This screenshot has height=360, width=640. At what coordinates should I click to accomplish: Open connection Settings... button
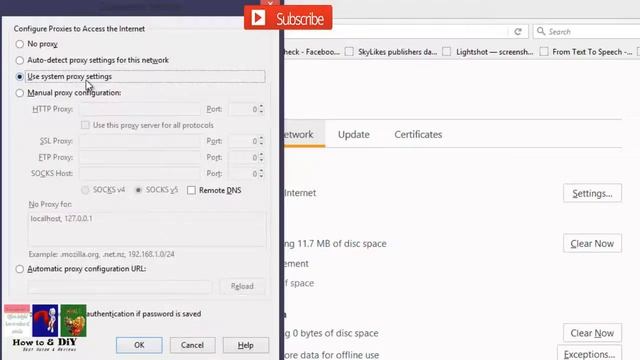click(592, 193)
